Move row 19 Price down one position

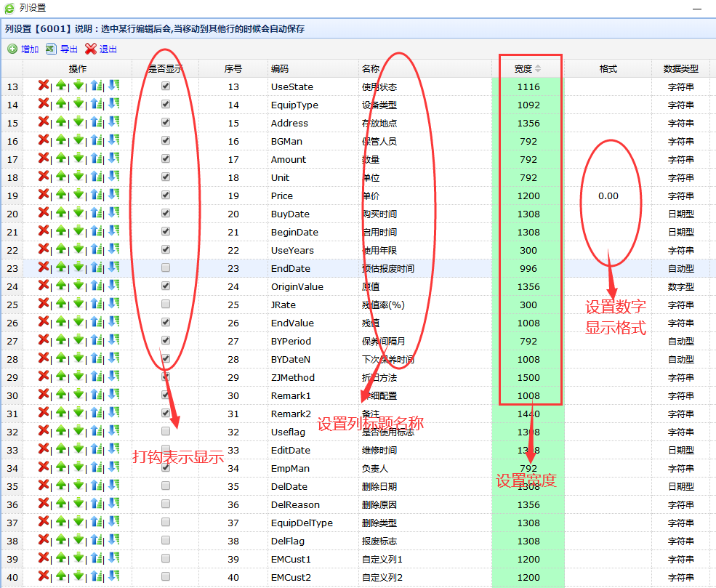[79, 195]
